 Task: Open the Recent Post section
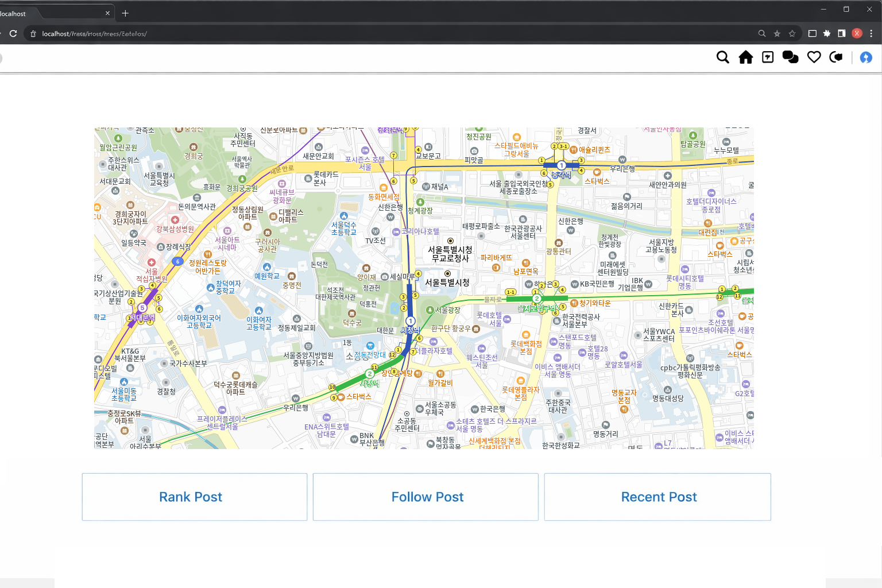coord(657,497)
